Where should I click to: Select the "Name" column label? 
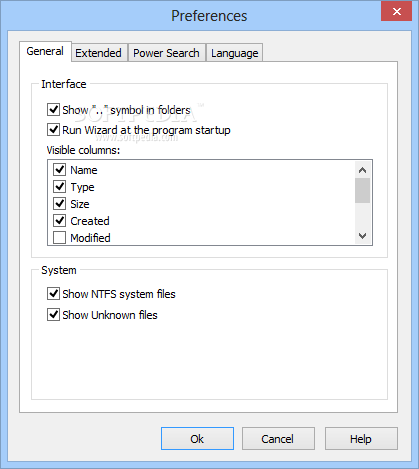[x=84, y=170]
